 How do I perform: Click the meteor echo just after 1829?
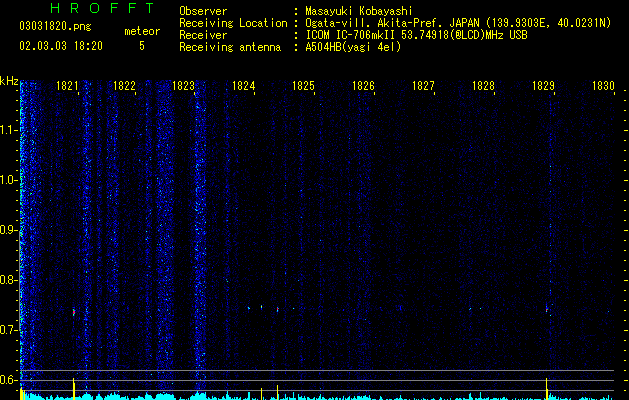click(546, 309)
